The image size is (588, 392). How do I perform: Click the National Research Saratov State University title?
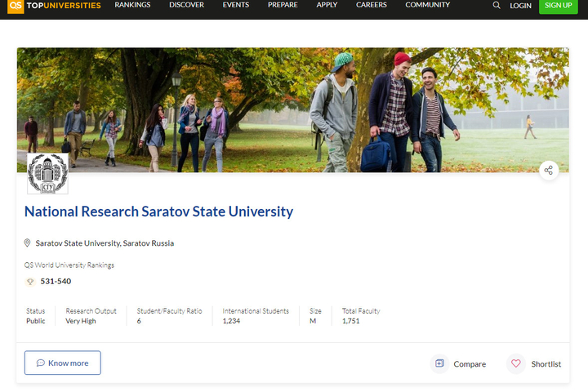(x=158, y=212)
